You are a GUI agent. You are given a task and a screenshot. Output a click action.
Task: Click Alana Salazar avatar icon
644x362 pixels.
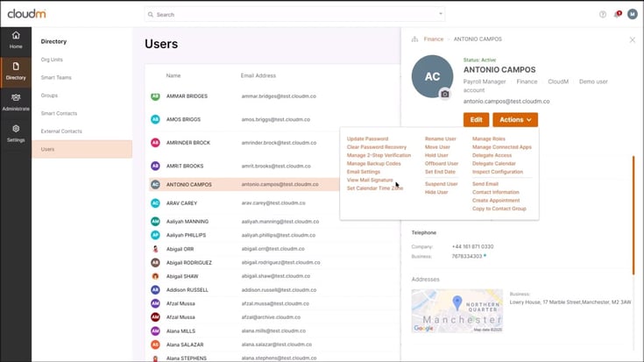(155, 344)
